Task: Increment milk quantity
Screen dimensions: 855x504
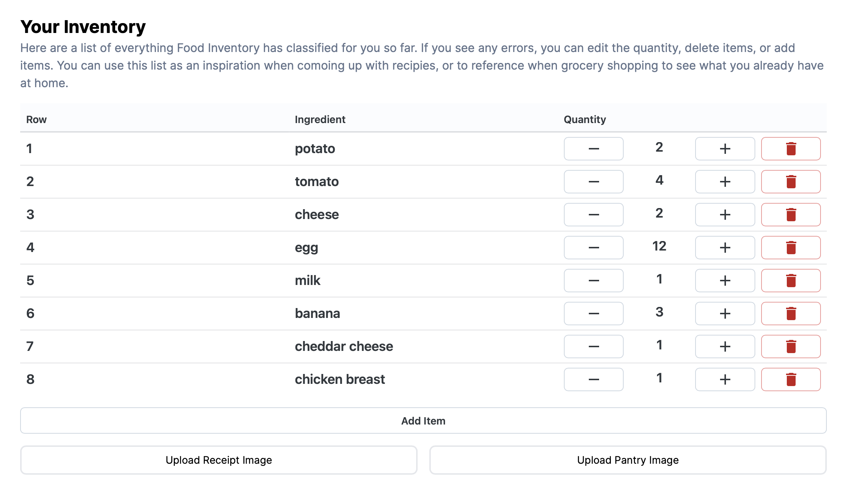Action: pyautogui.click(x=725, y=281)
